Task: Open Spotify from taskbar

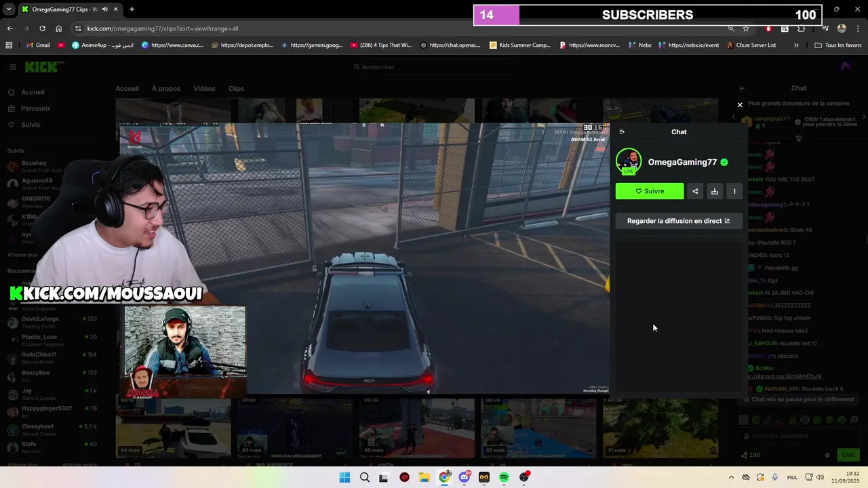Action: [x=504, y=478]
